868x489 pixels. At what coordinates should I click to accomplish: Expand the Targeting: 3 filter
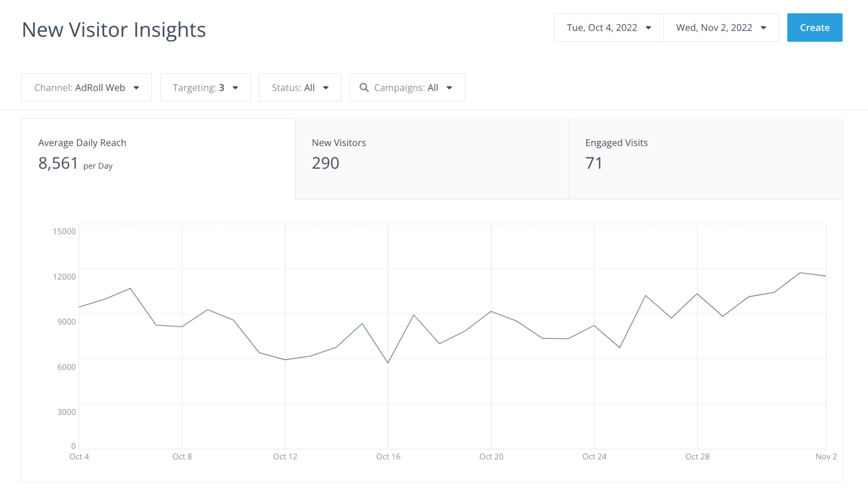[205, 87]
